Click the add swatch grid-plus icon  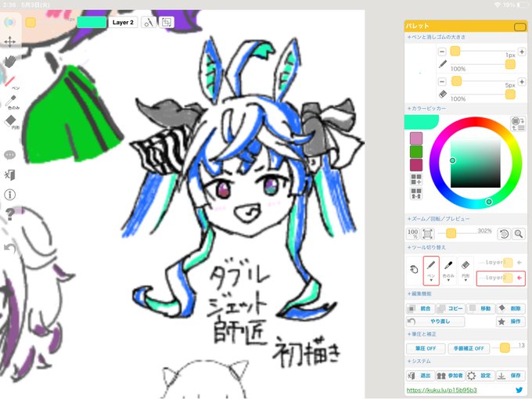pos(416,179)
